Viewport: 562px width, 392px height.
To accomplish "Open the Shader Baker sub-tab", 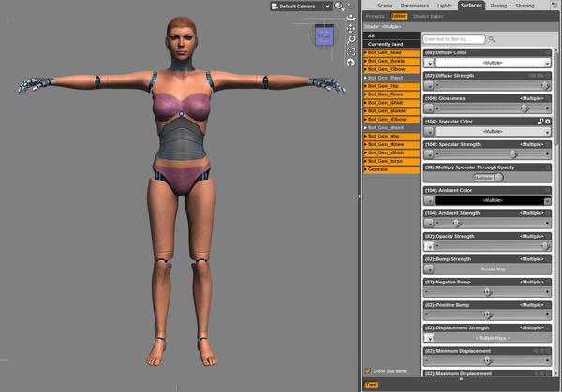I will tap(428, 16).
